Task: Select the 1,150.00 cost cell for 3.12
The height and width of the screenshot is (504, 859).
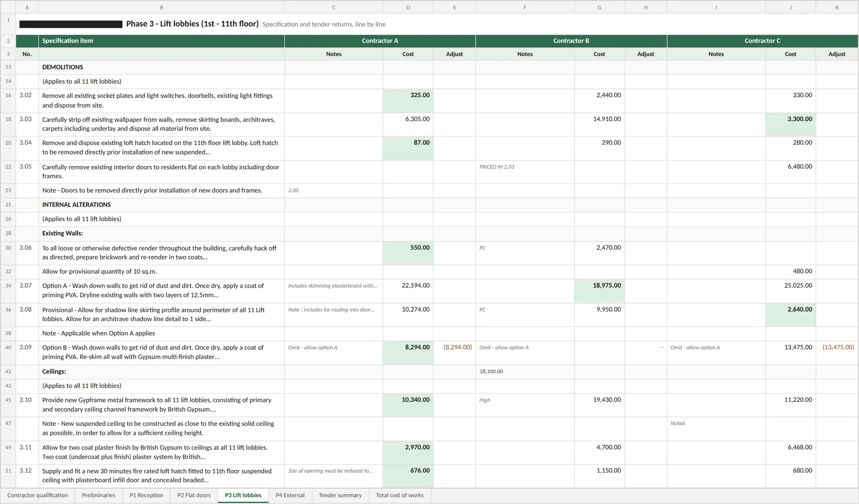Action: [599, 476]
